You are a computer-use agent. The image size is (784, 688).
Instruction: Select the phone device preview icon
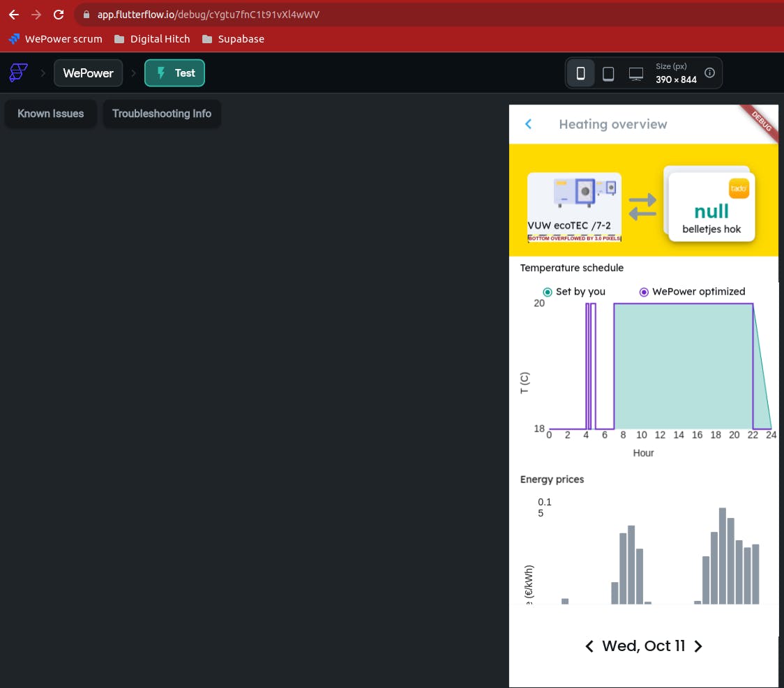pyautogui.click(x=580, y=73)
